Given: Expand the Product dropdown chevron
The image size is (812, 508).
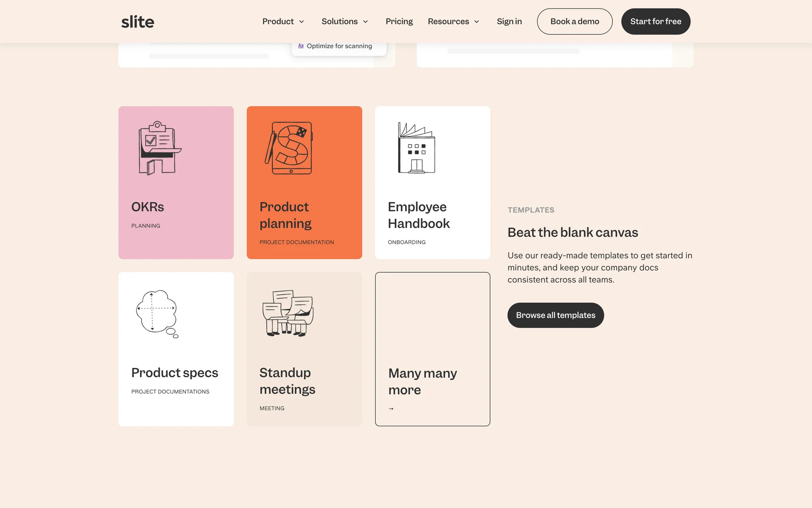Looking at the screenshot, I should 302,22.
